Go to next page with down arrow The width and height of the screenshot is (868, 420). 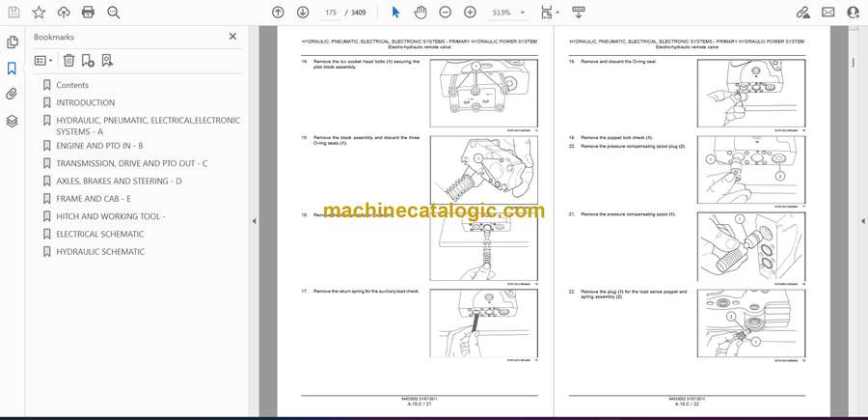pyautogui.click(x=302, y=13)
